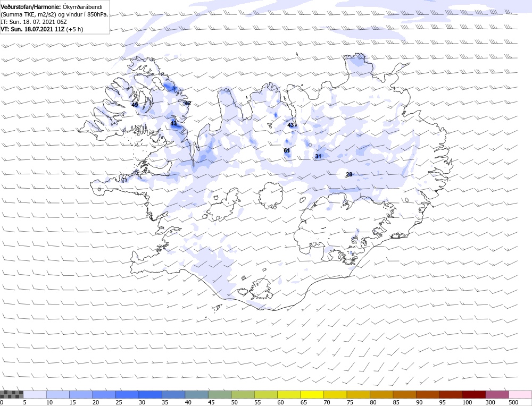Click the 'Veðurstofan/Harmonie: Ókyrrðarábendi' title line

pyautogui.click(x=52, y=7)
